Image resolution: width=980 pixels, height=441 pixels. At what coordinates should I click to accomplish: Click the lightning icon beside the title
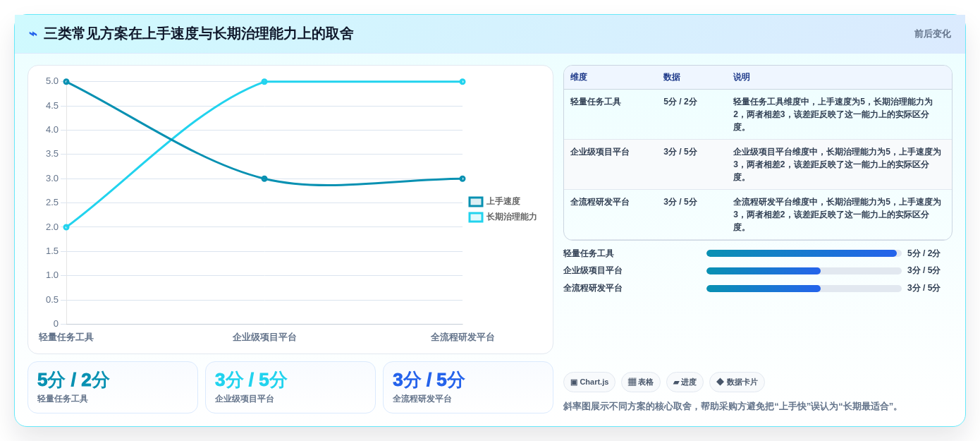[x=33, y=34]
